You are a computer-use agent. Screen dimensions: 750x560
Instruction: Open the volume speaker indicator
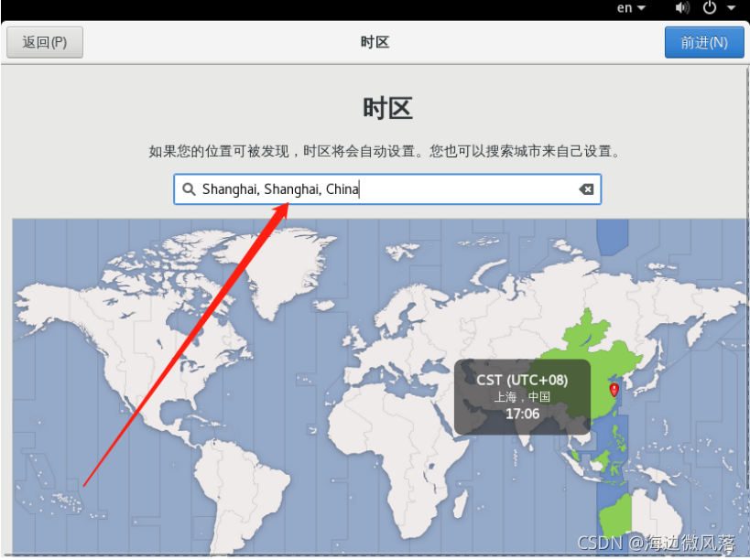tap(682, 8)
